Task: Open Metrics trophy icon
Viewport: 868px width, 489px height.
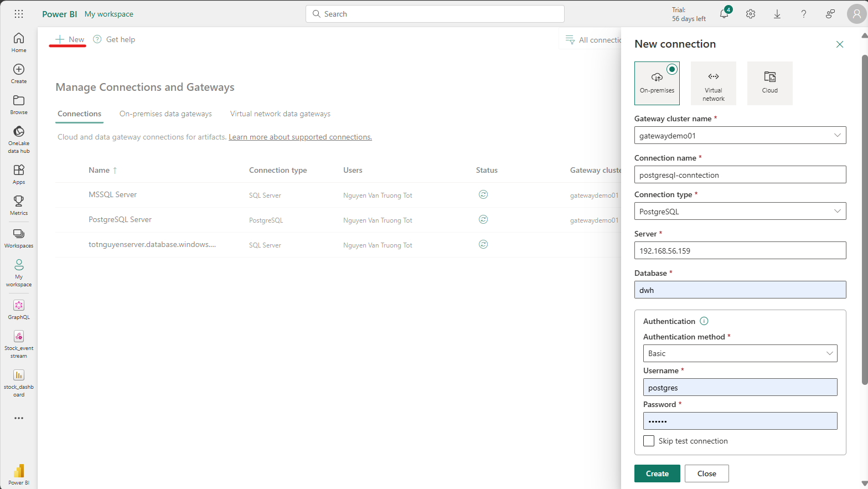Action: [19, 205]
